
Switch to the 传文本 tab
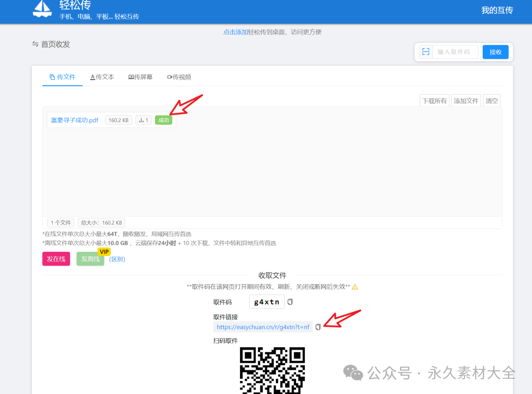(102, 77)
